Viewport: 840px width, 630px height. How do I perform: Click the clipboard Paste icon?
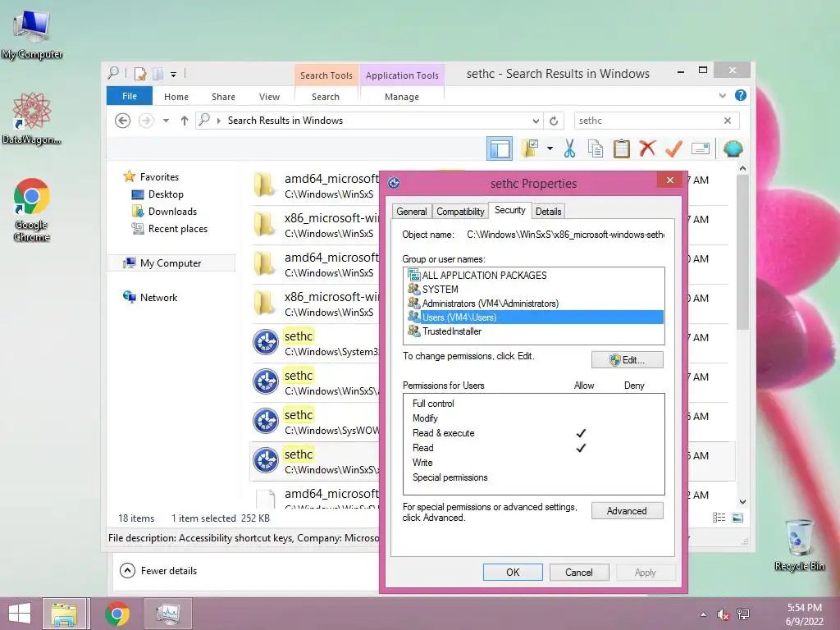[x=622, y=148]
